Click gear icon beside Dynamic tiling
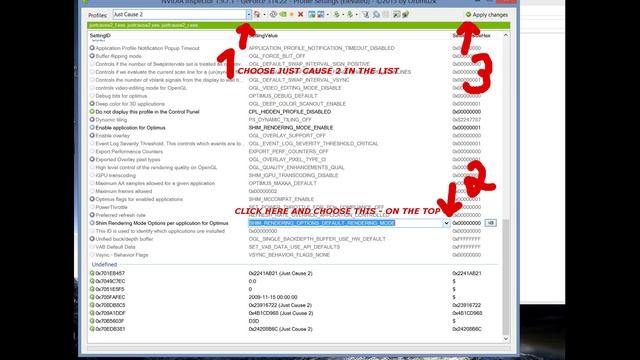 click(92, 120)
